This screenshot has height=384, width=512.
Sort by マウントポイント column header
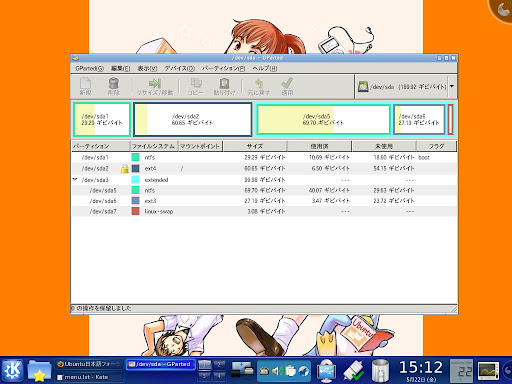[201, 146]
